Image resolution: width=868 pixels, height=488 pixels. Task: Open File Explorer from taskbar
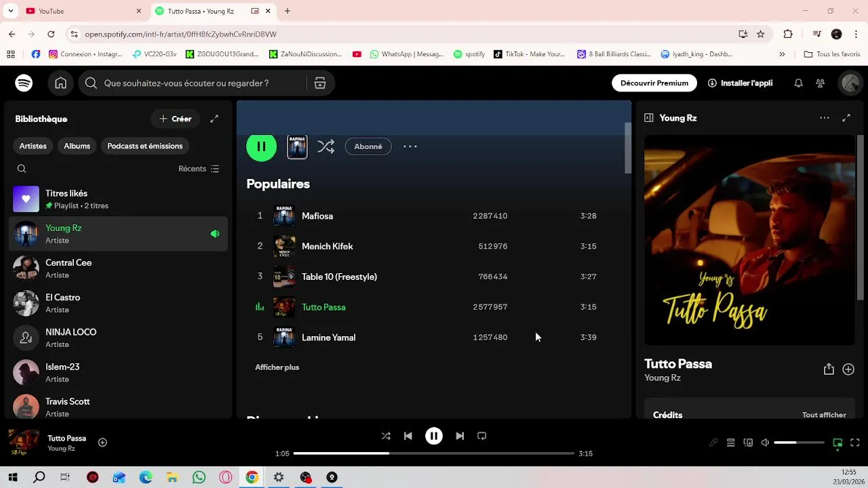[172, 477]
